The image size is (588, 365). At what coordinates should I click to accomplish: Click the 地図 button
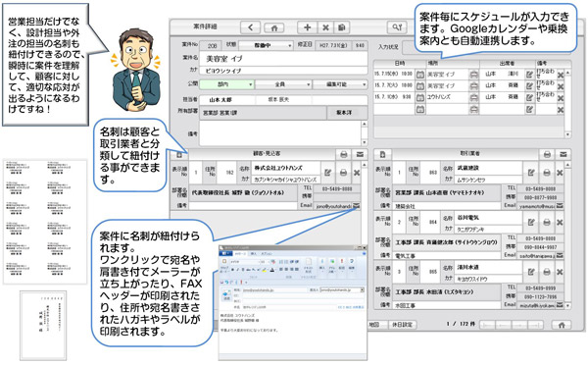[x=374, y=325]
